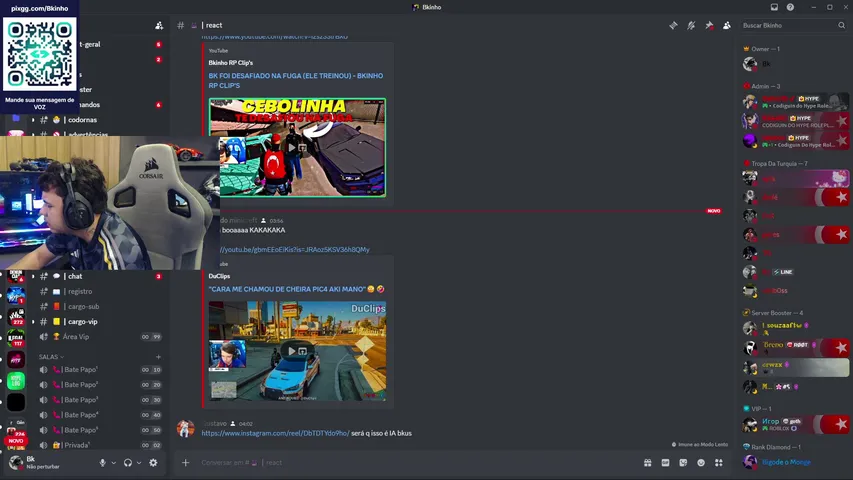Open the instagram.com reel link
Viewport: 853px width, 480px height.
(x=275, y=433)
